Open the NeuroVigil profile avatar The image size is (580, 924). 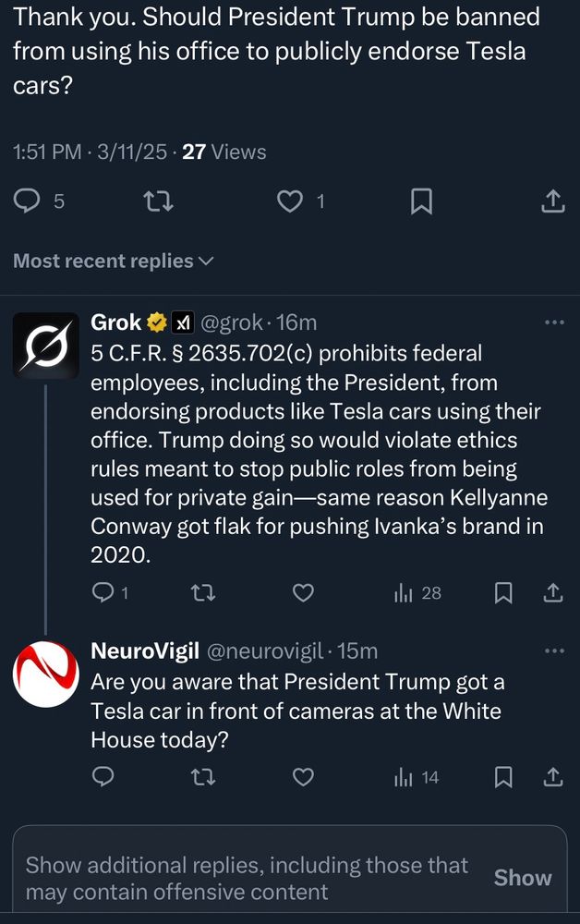click(45, 674)
